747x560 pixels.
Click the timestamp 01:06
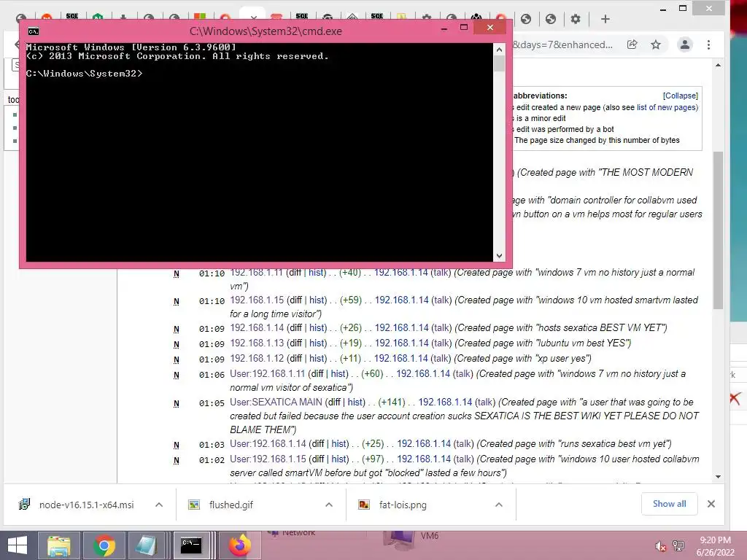[x=212, y=376]
